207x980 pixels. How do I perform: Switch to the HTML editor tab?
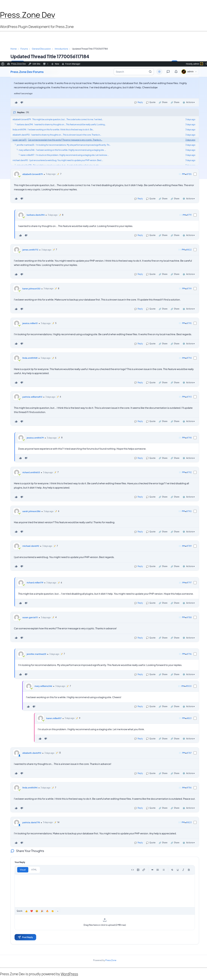click(x=34, y=870)
